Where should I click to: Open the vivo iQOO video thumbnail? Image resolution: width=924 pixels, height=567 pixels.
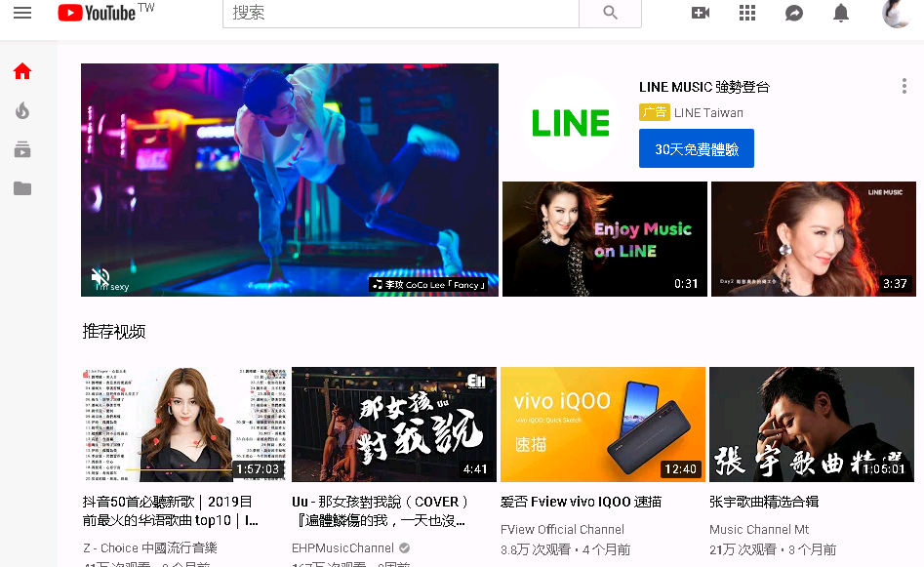(602, 425)
